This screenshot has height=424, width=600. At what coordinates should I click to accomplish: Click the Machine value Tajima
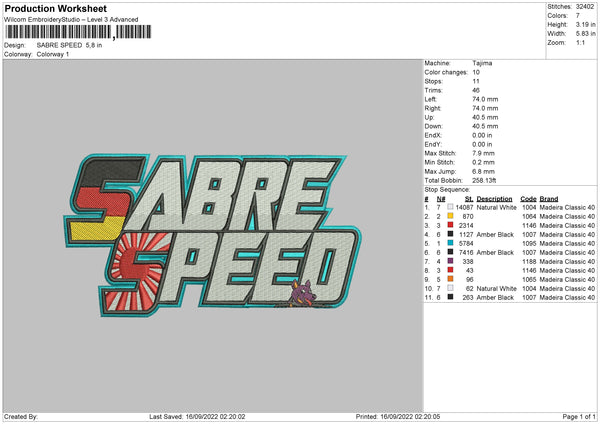pyautogui.click(x=482, y=63)
